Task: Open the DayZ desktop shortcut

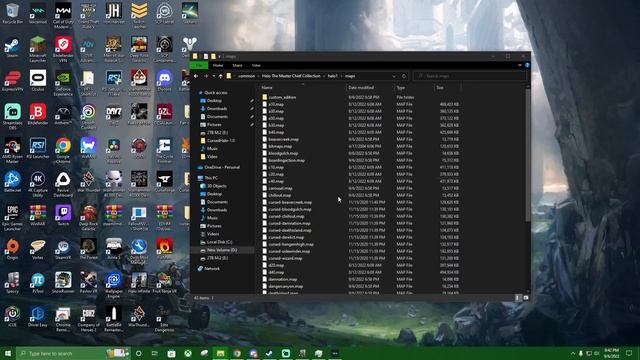Action: 113,114
